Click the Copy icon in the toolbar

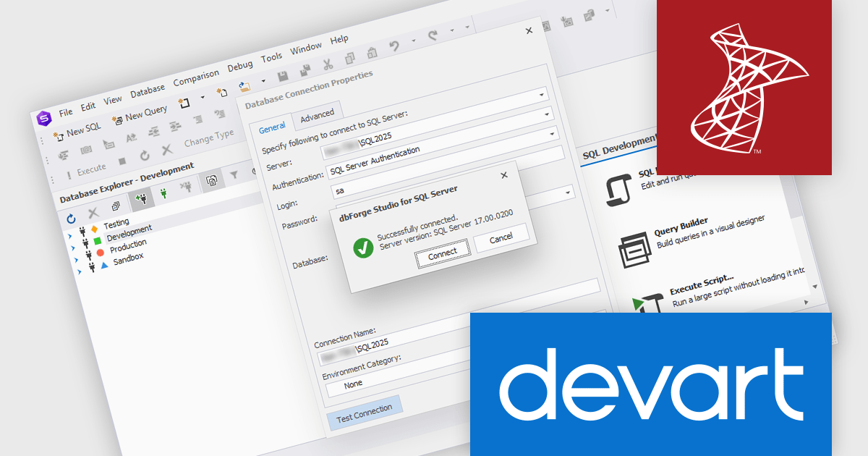coord(350,58)
